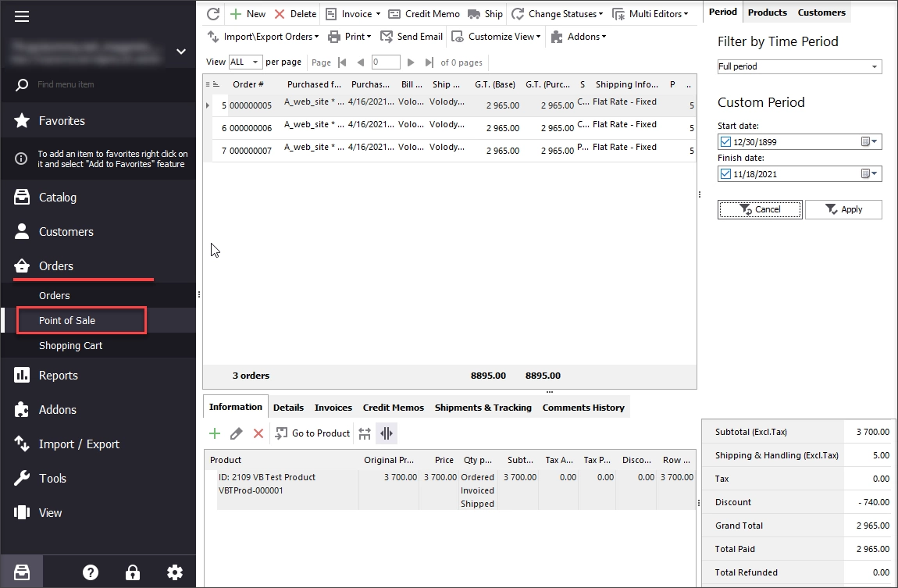The height and width of the screenshot is (588, 898).
Task: Switch to the Customers filter tab
Action: 821,12
